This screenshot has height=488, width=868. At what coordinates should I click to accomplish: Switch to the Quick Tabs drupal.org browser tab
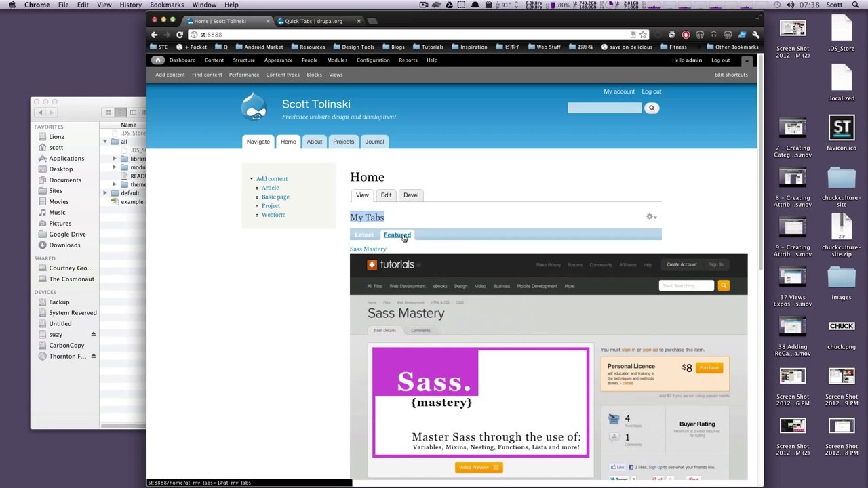click(313, 21)
